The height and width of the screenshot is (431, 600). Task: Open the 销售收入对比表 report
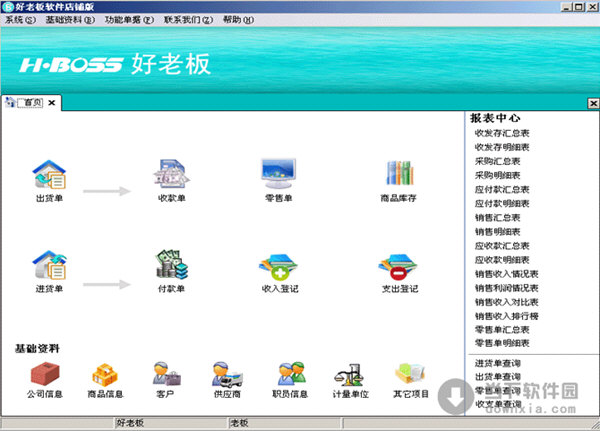click(x=506, y=302)
